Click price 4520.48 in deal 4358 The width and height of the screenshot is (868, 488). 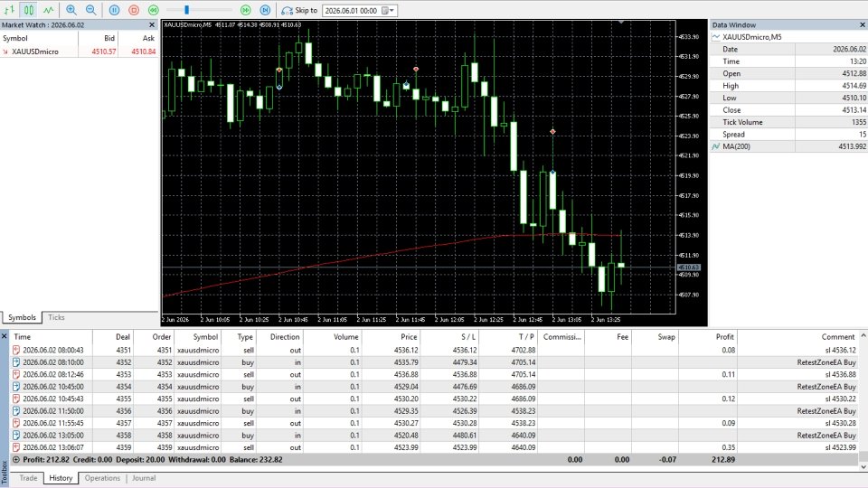pos(406,435)
